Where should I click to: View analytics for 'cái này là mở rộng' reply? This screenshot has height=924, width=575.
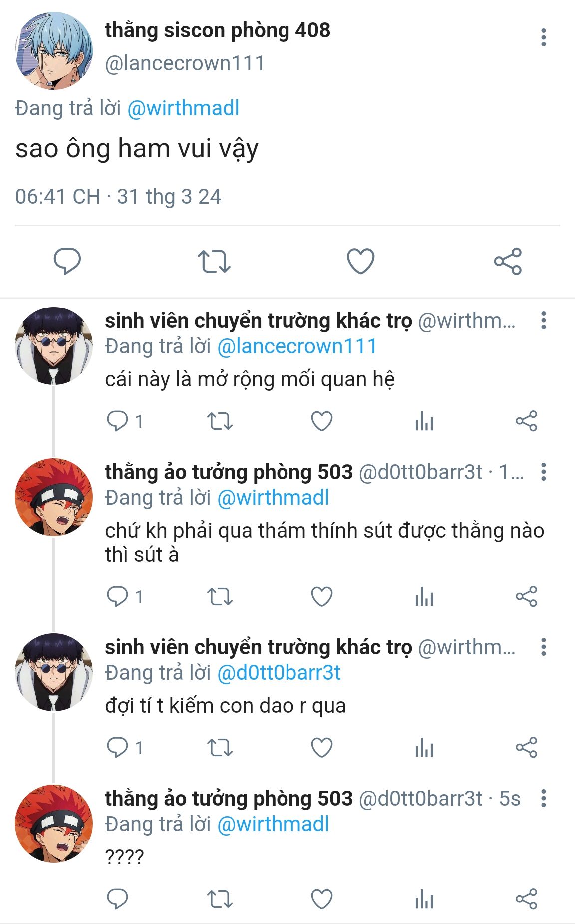click(x=424, y=421)
